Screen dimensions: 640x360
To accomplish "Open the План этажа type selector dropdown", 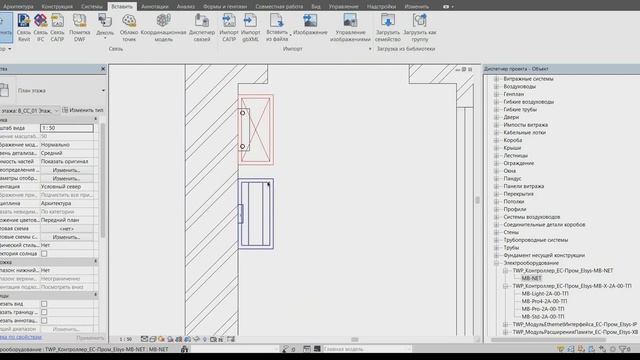I will click(103, 90).
